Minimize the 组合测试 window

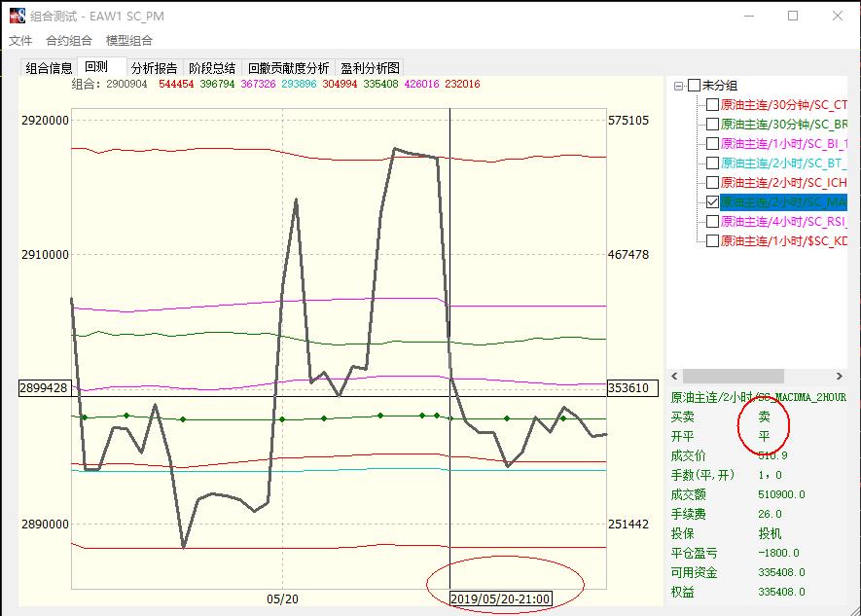[x=747, y=16]
